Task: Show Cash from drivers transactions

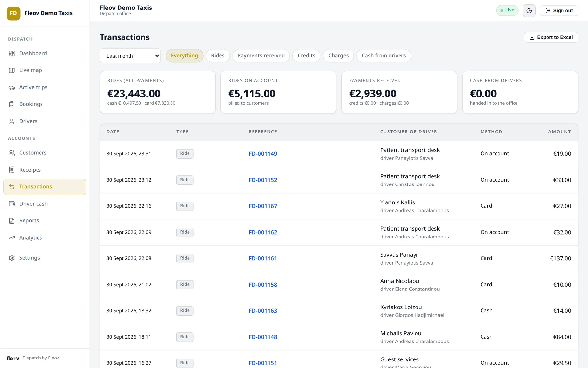Action: [384, 56]
